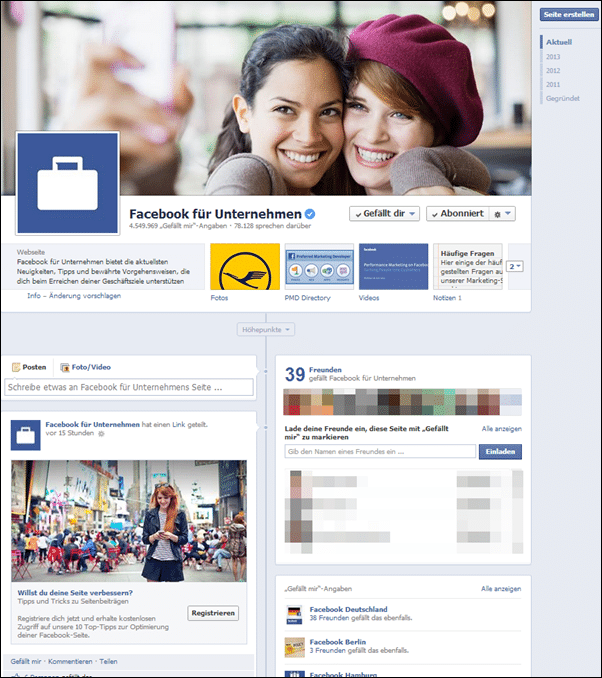Click the 'Schreibe etwas an Facebook' post field
This screenshot has height=678, width=602.
(129, 387)
